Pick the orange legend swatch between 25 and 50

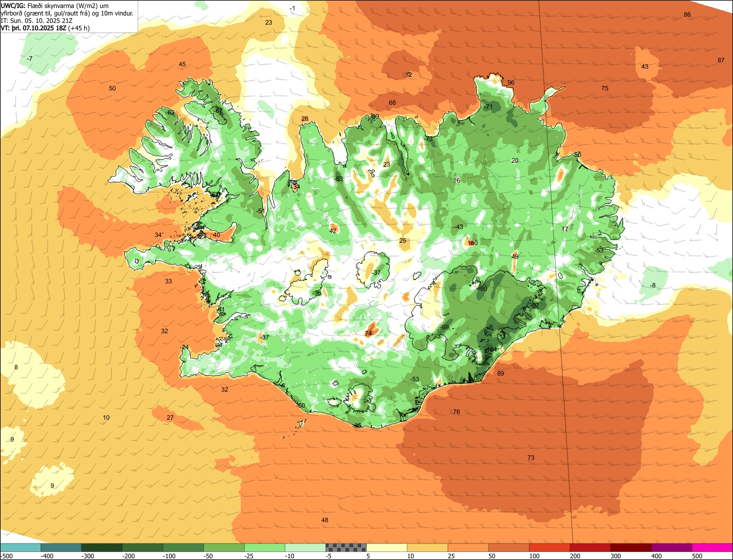tap(468, 547)
